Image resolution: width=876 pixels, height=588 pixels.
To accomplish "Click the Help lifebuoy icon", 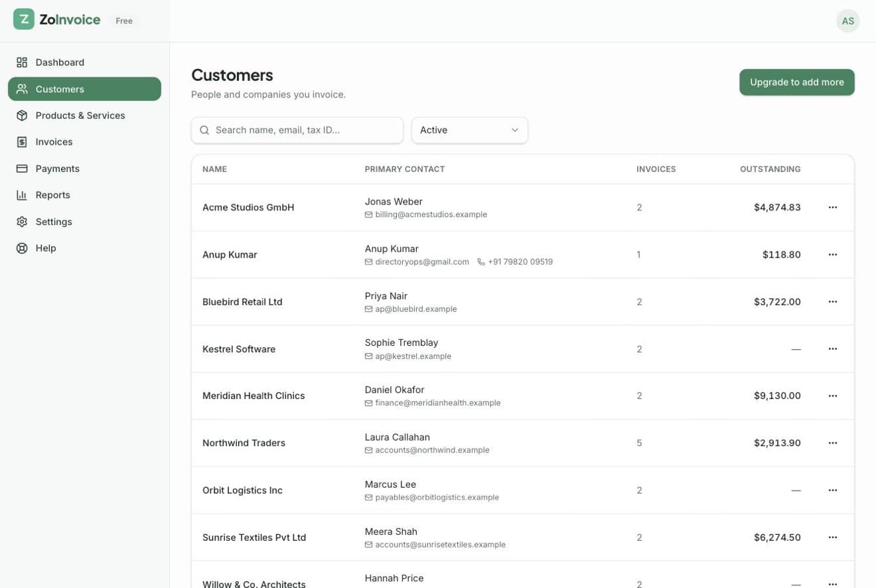I will (22, 248).
